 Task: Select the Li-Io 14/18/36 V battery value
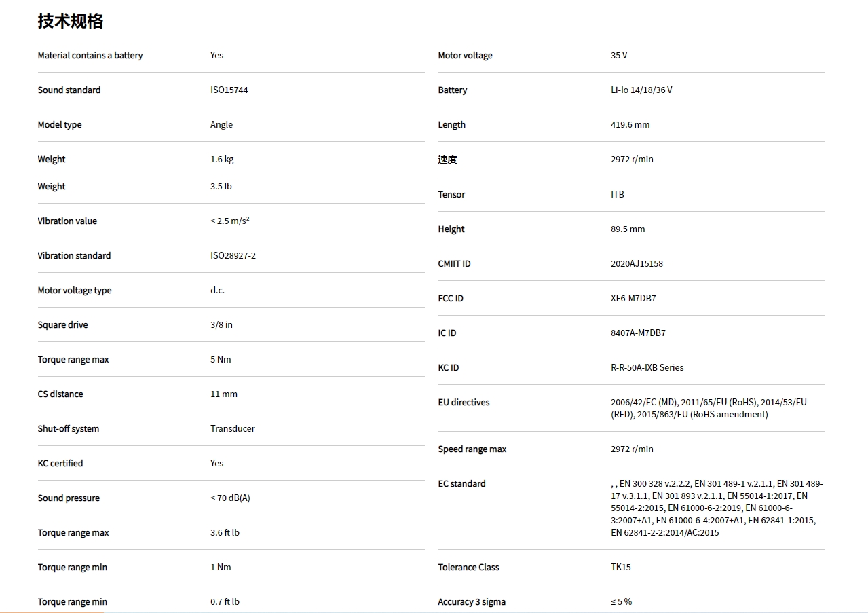click(x=641, y=90)
